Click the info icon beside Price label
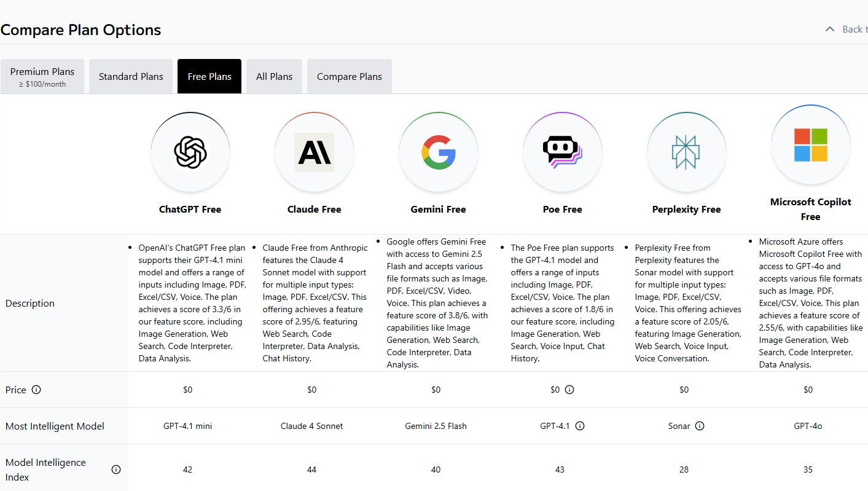Screen dimensions: 868x491 tap(36, 390)
